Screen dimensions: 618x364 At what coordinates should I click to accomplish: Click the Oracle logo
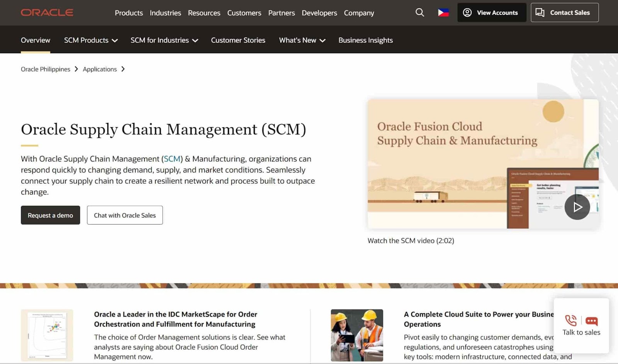pos(47,13)
